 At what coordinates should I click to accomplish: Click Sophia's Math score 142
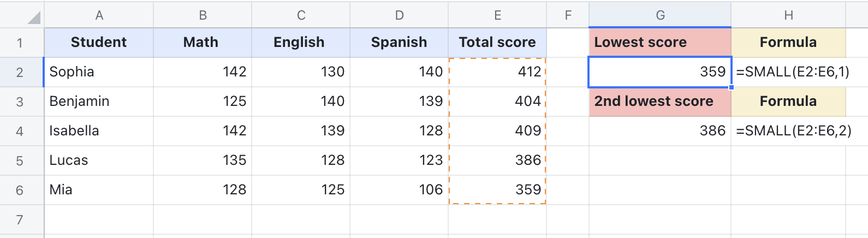pos(203,72)
